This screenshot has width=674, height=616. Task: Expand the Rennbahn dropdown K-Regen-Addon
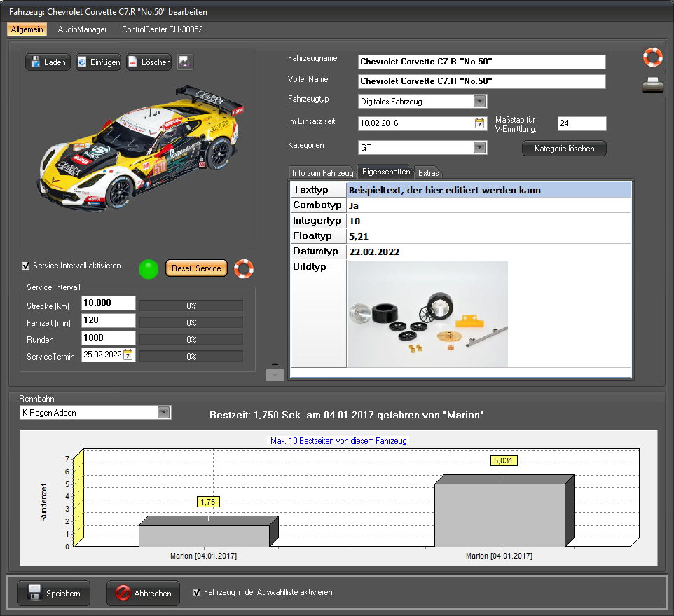click(x=163, y=413)
